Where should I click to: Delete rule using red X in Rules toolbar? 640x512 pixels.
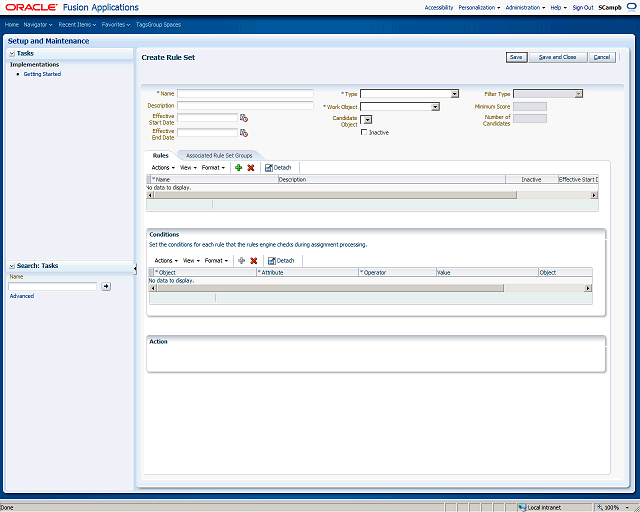251,167
